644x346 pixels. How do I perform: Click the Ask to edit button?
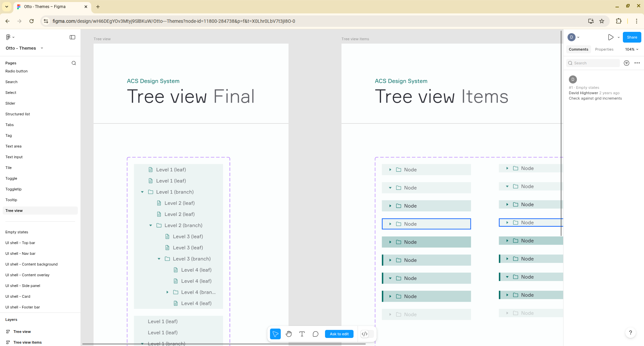tap(339, 334)
